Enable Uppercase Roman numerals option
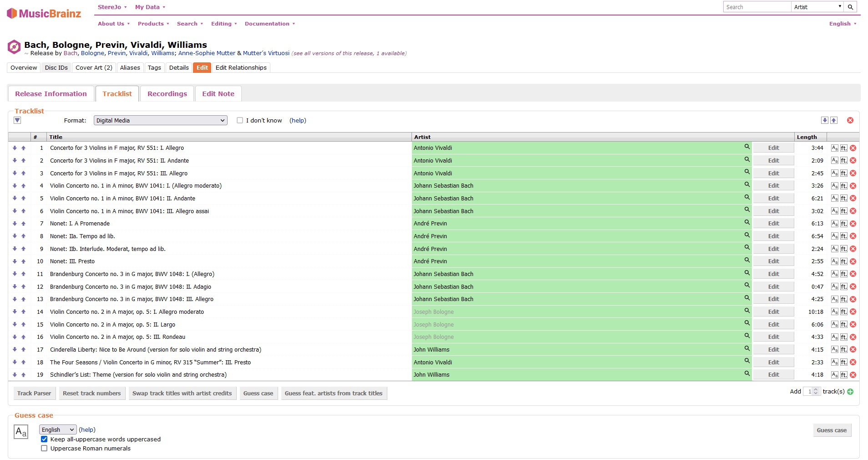868x460 pixels. tap(44, 449)
